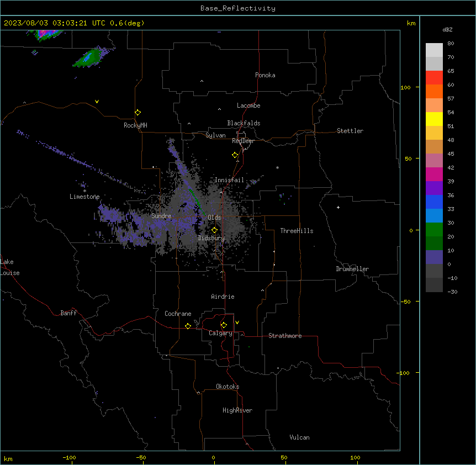Click the dBZ legend heading
This screenshot has width=476, height=465.
coord(447,29)
